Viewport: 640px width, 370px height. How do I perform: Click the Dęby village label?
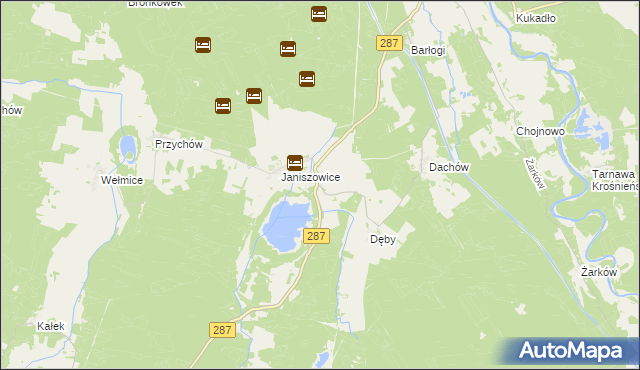383,239
